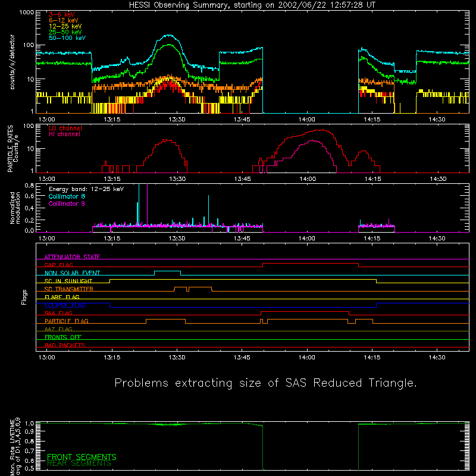476x476 pixels.
Task: Click the '14:00' tick under the count-rate plot
Action: coord(307,120)
